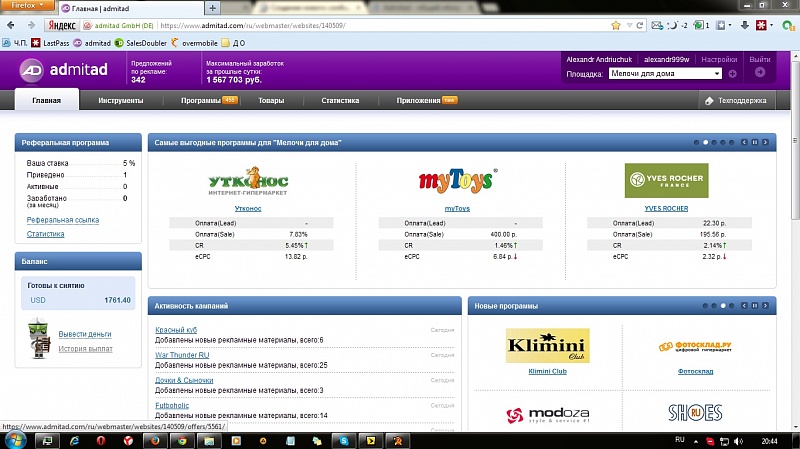This screenshot has width=800, height=449.
Task: Click the add platform plus icon
Action: point(732,74)
